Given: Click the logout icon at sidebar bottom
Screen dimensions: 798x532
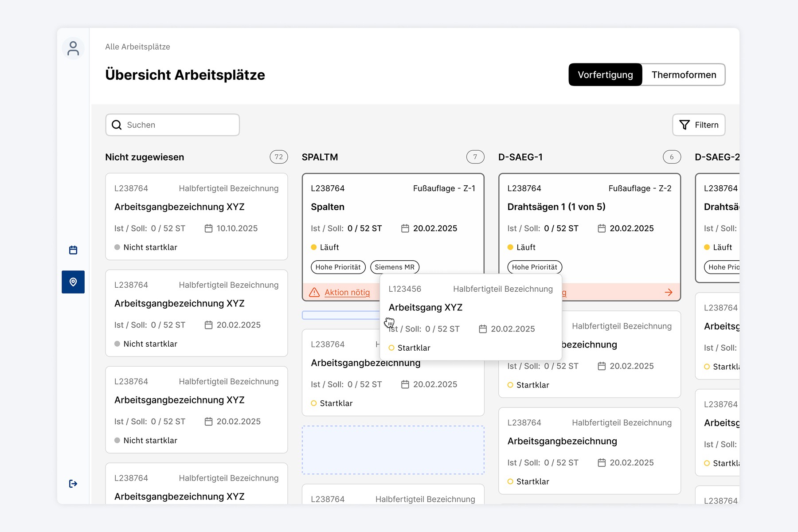Looking at the screenshot, I should pos(73,484).
